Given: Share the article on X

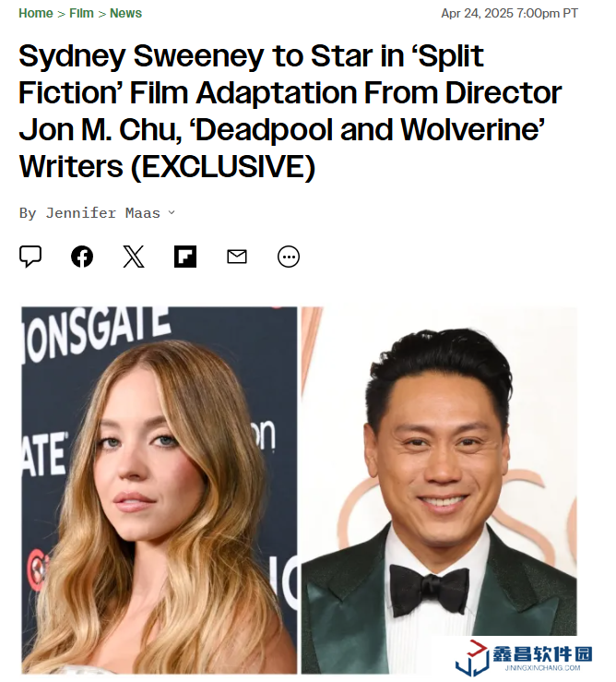Looking at the screenshot, I should (x=134, y=257).
